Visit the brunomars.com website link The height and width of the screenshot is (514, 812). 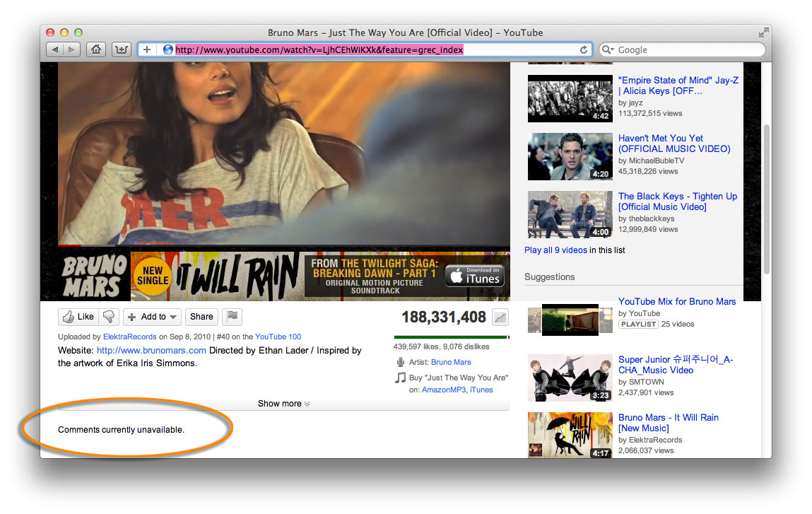151,350
